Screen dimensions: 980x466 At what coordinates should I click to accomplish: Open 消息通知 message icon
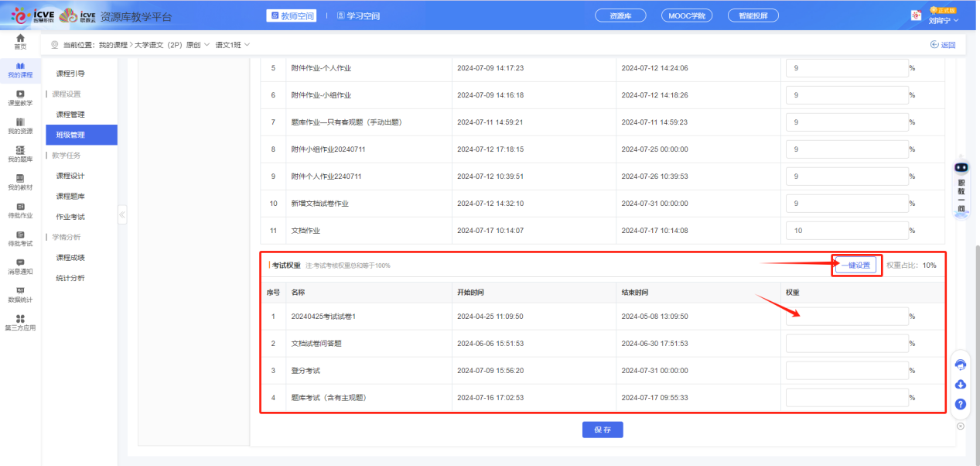coord(20,266)
